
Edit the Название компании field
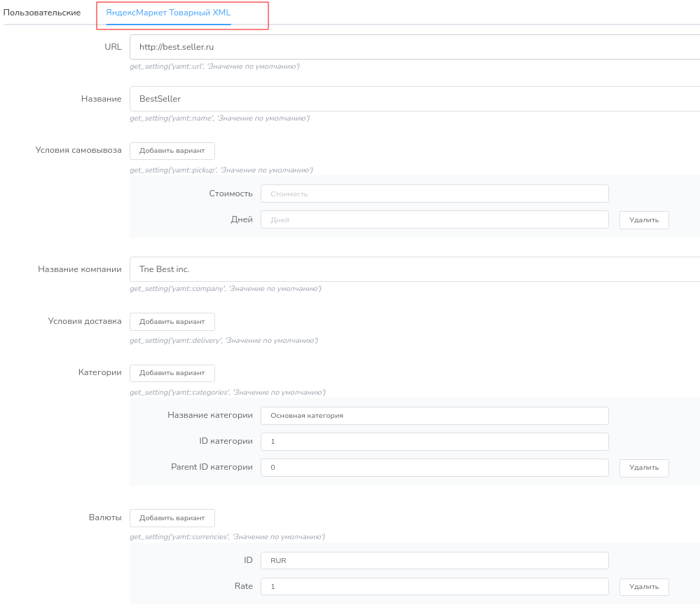415,269
